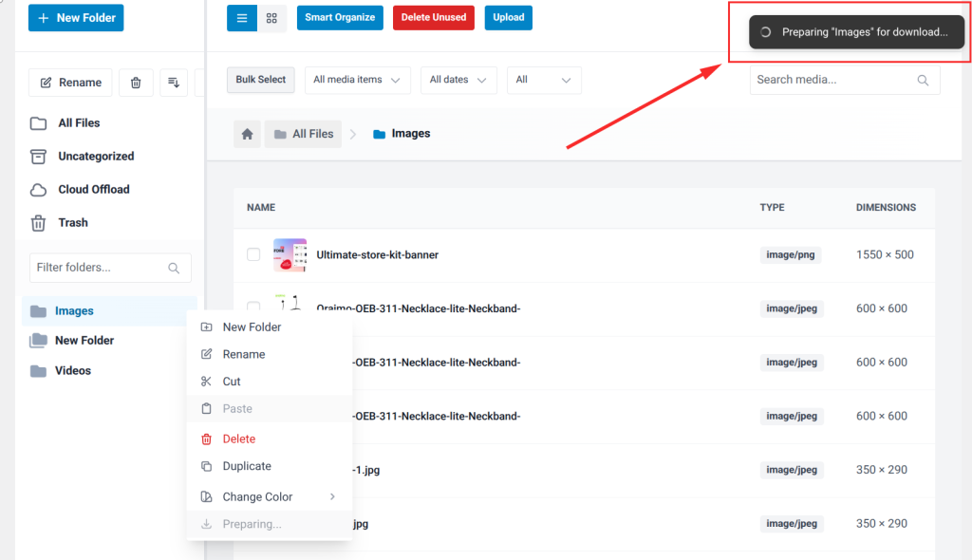Viewport: 972px width, 560px height.
Task: Toggle Bulk Select mode
Action: pos(260,80)
